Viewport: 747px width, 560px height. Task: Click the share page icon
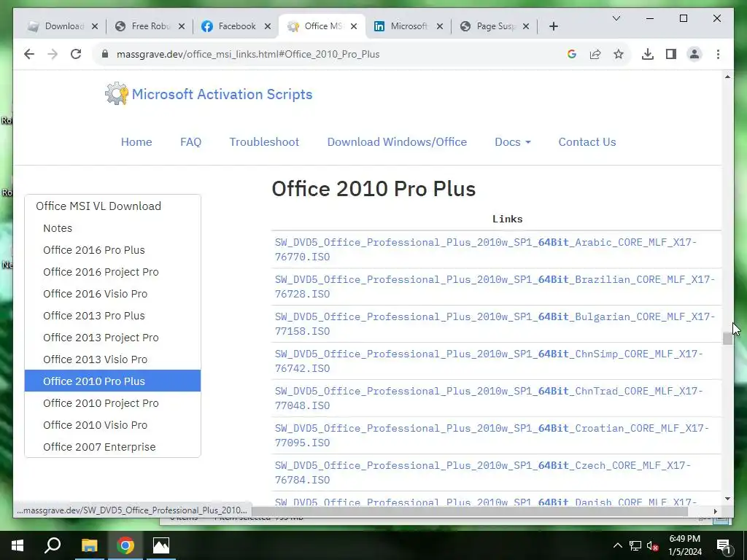coord(595,54)
